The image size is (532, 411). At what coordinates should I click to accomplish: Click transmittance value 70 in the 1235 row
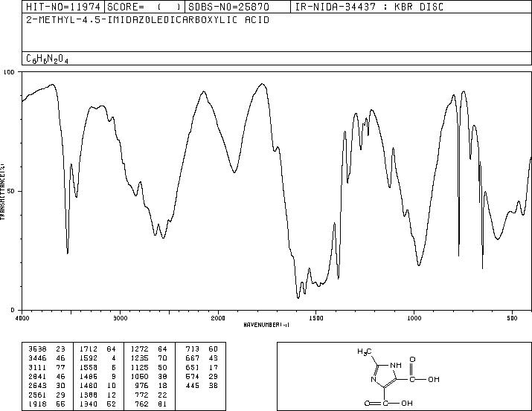[162, 358]
